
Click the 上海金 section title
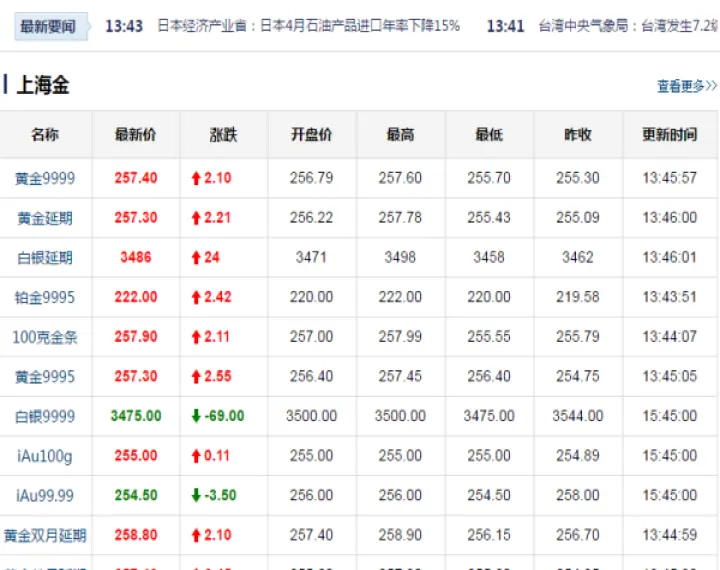point(43,85)
